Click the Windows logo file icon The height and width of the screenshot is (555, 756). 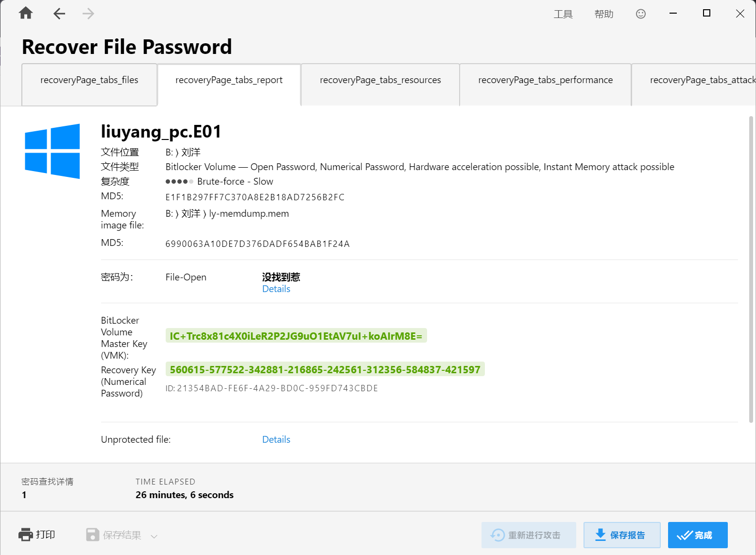[x=52, y=151]
